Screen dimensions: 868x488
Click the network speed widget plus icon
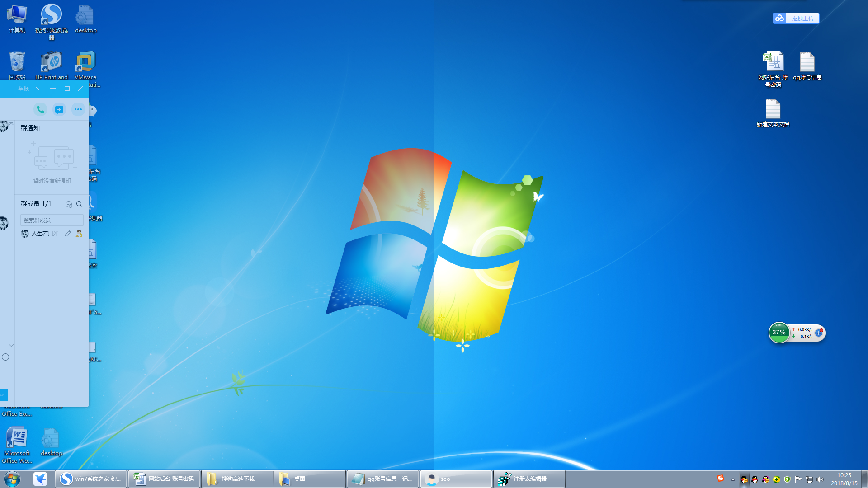(819, 333)
